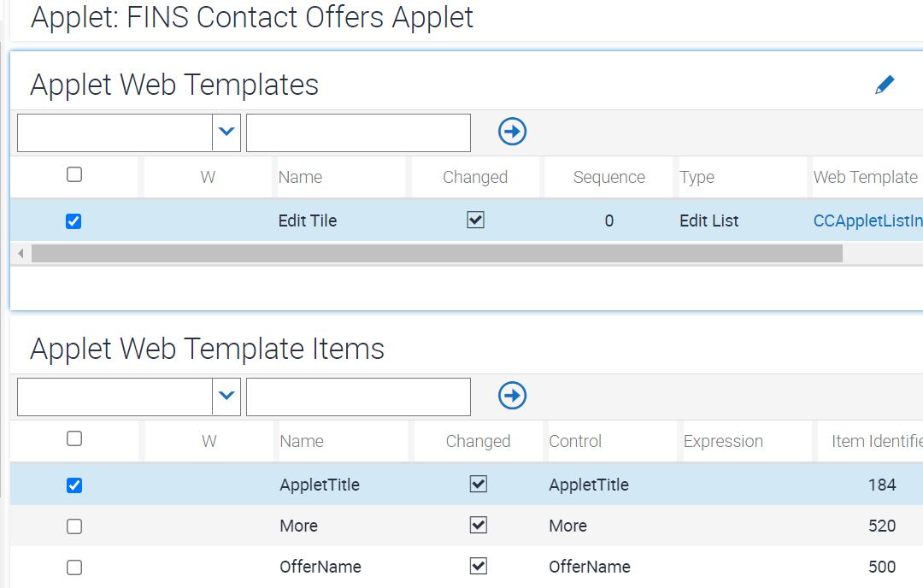This screenshot has height=588, width=923.
Task: Click the query text input in Applet Web Templates
Action: click(x=357, y=132)
